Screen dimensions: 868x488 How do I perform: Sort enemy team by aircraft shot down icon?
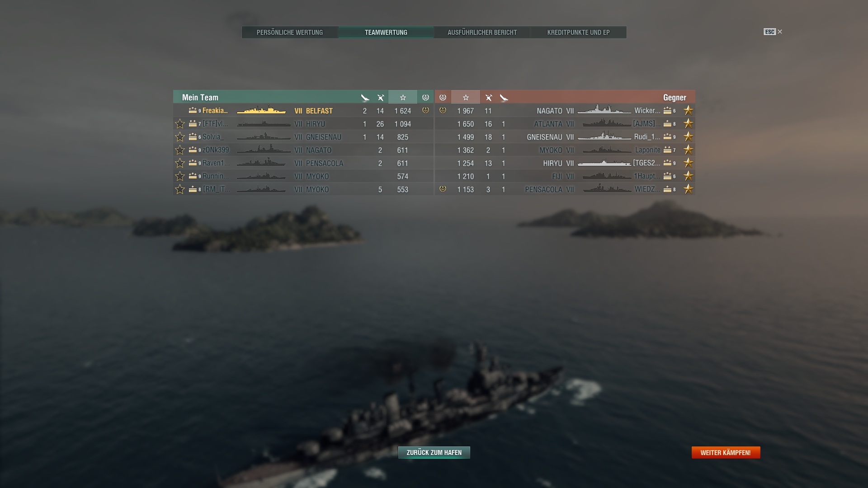click(x=504, y=98)
